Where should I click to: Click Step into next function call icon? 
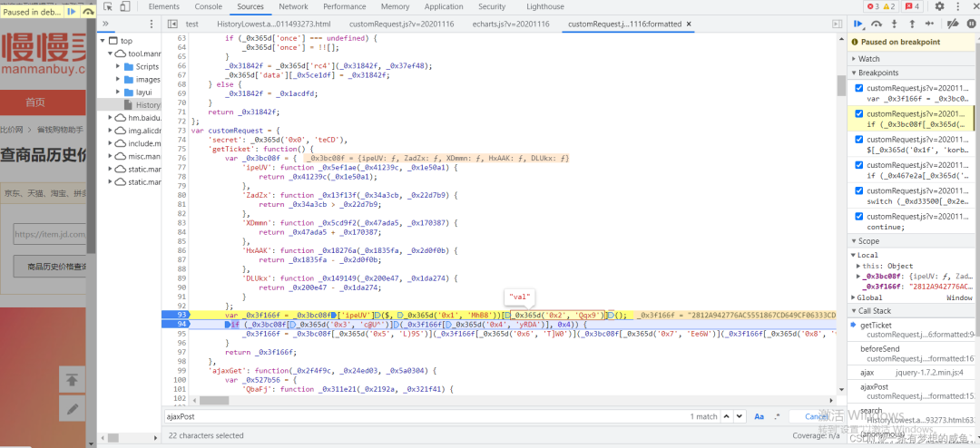(896, 24)
